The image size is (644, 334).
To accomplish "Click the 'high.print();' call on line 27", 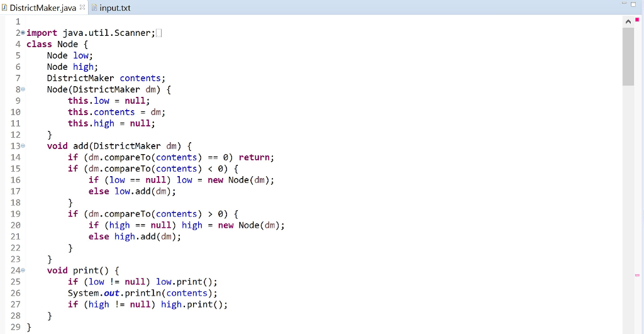I will click(x=194, y=304).
